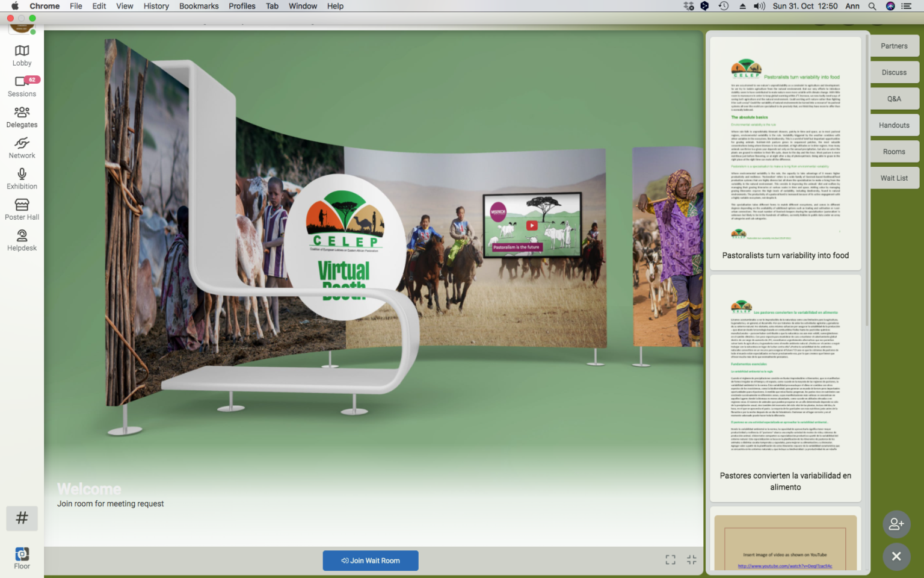Open the Poster Hall
Image resolution: width=924 pixels, height=578 pixels.
22,210
